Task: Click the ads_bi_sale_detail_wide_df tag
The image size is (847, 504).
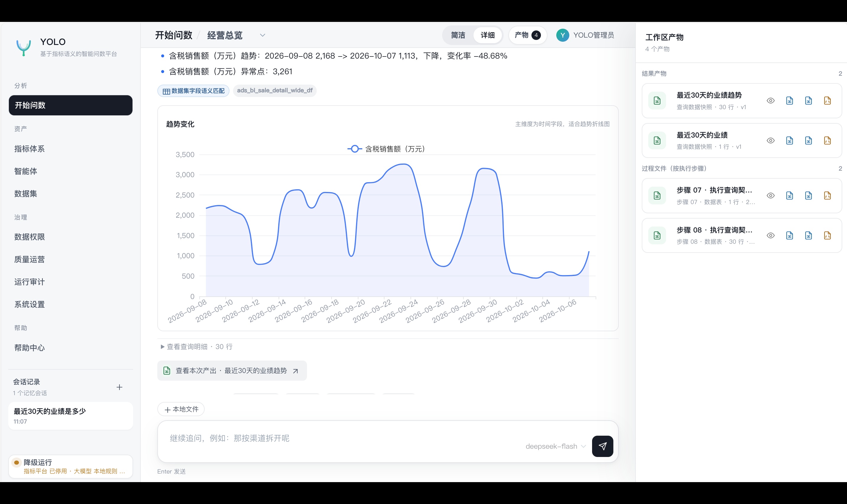Action: (275, 90)
